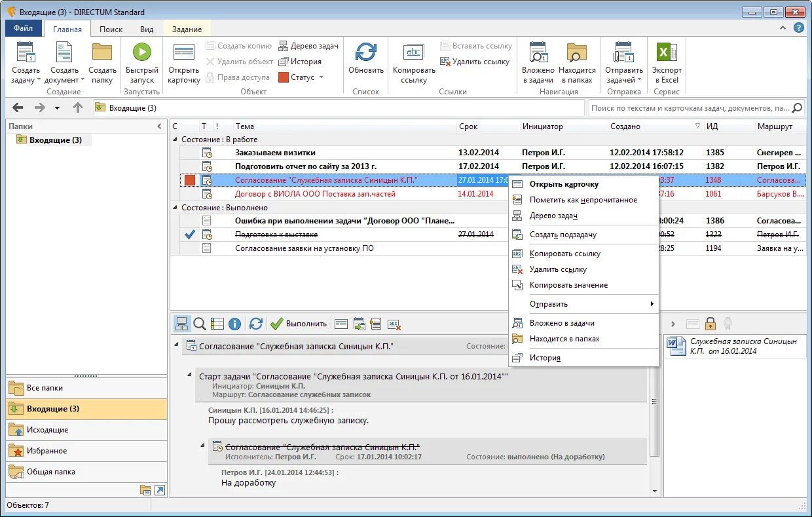812x517 pixels.
Task: Collapse the Старт задачи block in preview
Action: pos(191,376)
